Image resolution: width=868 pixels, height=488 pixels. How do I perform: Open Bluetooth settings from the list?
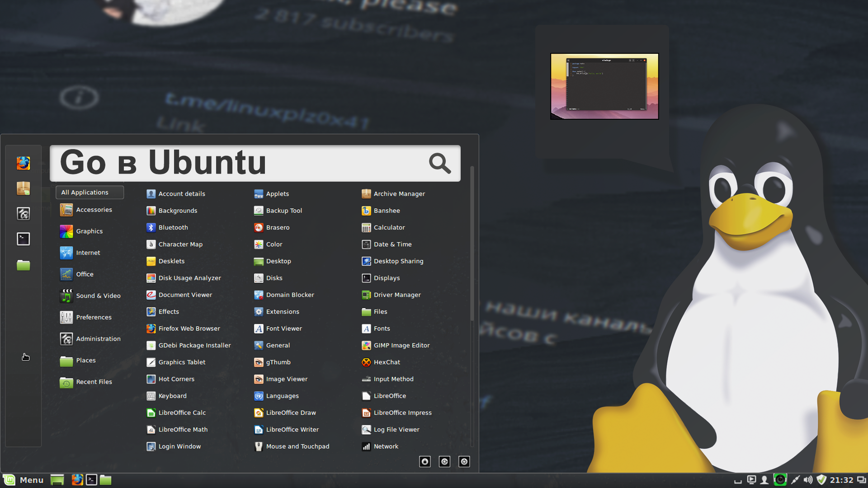(x=173, y=227)
